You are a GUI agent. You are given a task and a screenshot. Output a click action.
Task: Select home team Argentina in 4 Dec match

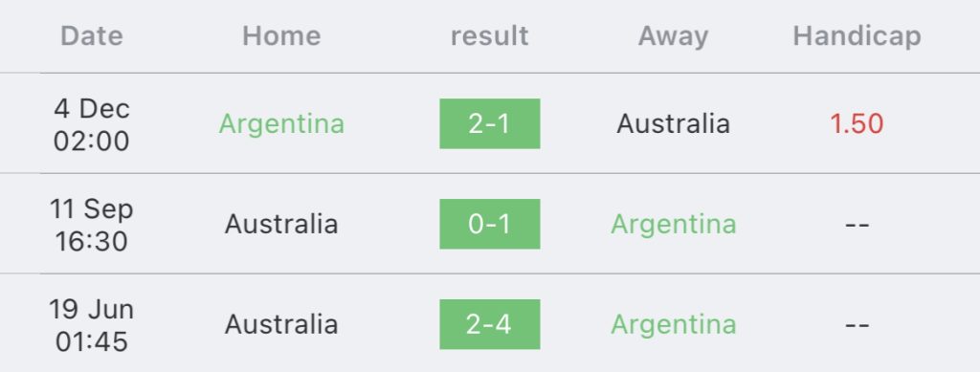pos(281,124)
